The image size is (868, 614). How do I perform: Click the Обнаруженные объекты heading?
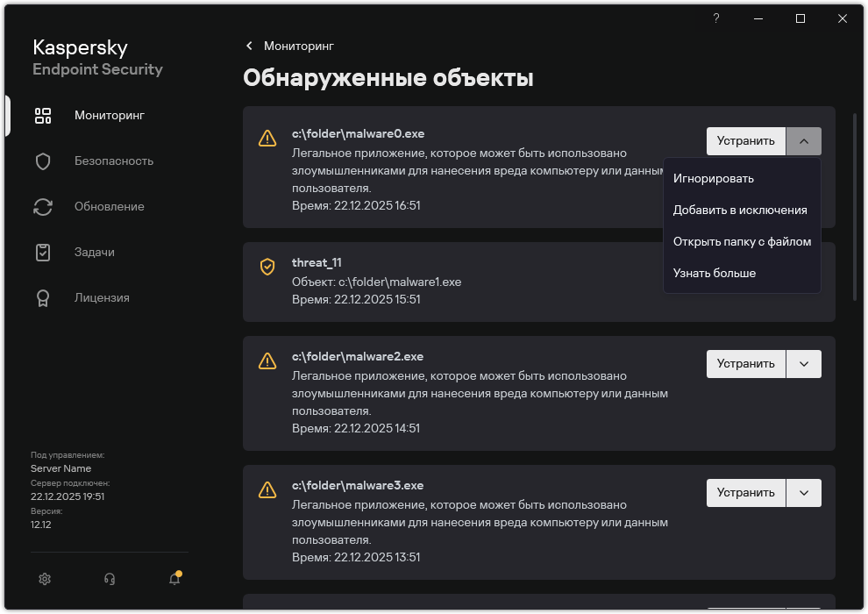point(388,78)
